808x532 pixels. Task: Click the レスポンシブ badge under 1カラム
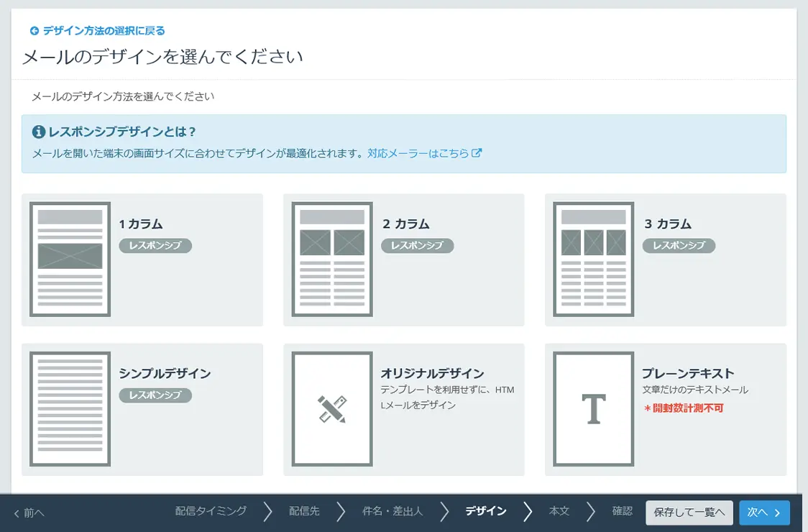click(155, 245)
